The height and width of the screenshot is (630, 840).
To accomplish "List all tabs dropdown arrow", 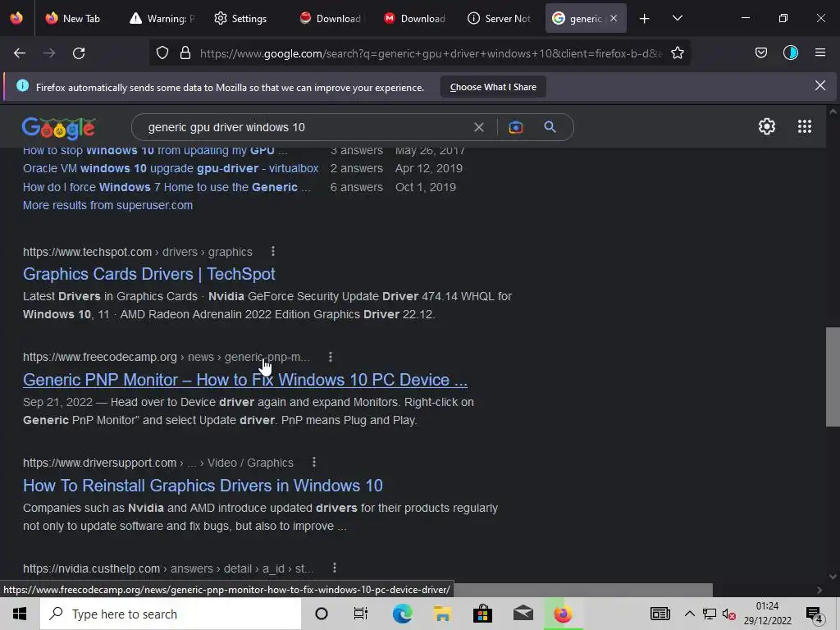I will [x=677, y=18].
